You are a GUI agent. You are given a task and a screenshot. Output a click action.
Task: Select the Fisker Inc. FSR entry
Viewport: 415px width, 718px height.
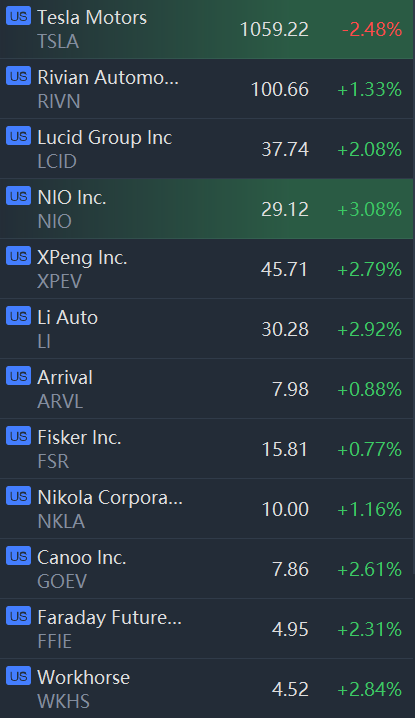pyautogui.click(x=207, y=449)
